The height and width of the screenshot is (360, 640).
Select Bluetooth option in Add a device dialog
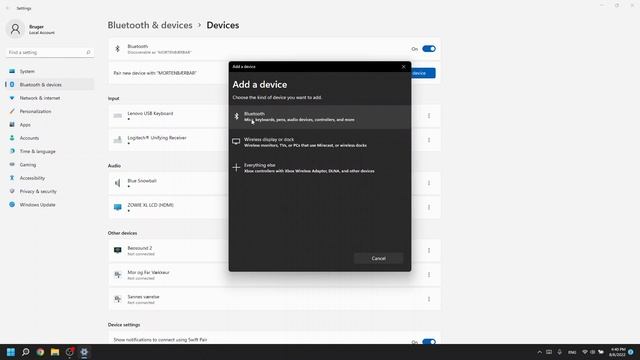click(320, 117)
